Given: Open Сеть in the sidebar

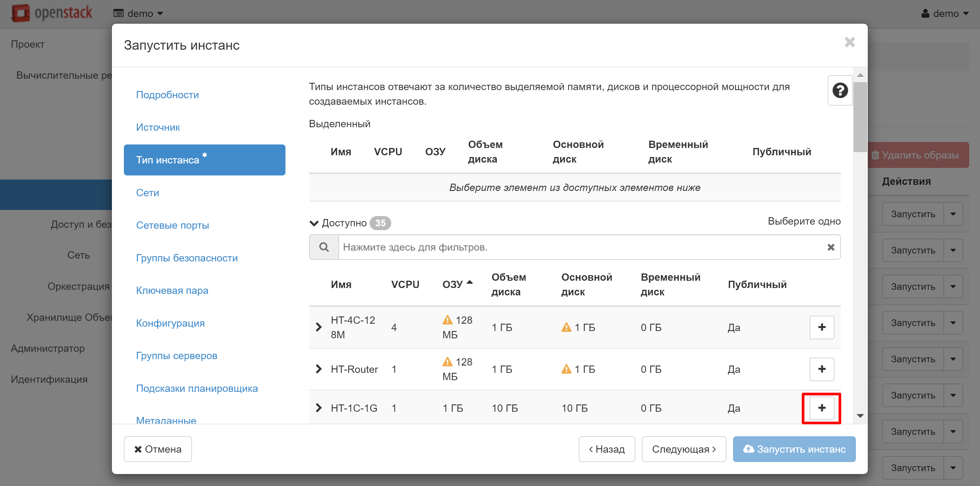Looking at the screenshot, I should (78, 255).
